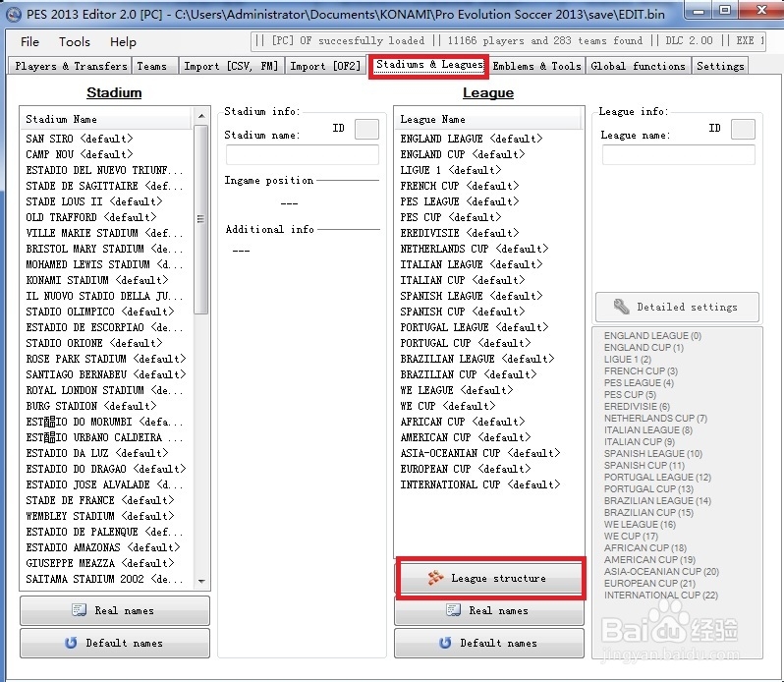Viewport: 784px width, 682px height.
Task: Click the stadium list scrollbar up arrow
Action: [201, 116]
